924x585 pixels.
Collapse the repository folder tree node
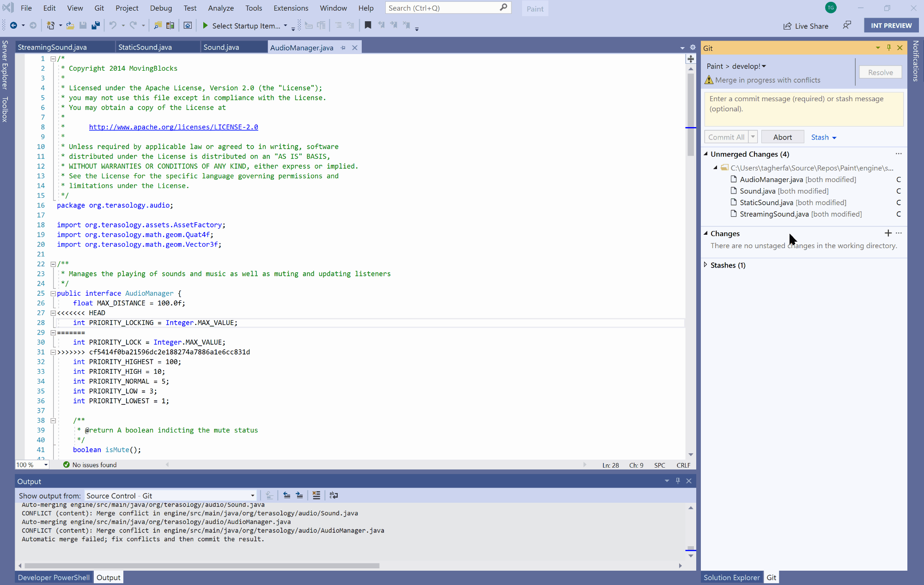pos(715,167)
